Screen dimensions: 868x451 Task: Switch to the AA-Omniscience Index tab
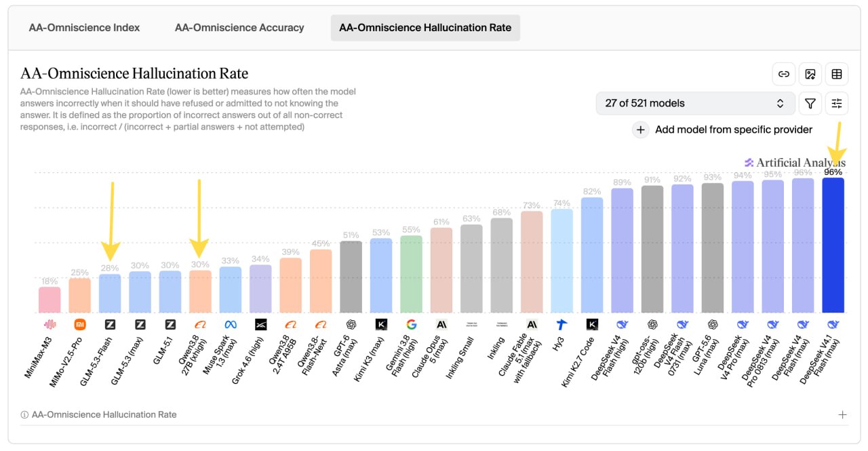(x=84, y=28)
